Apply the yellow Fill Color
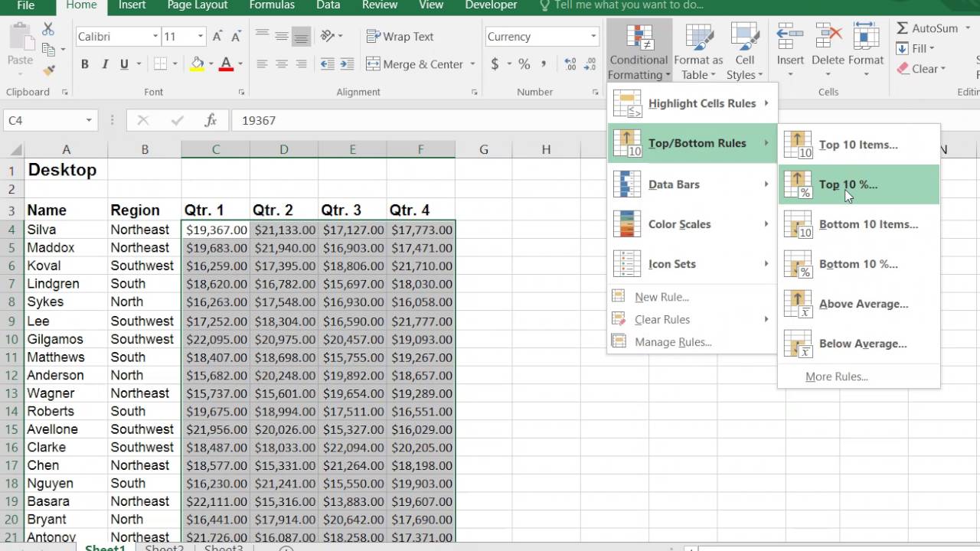Screen dimensions: 980x551 click(x=198, y=64)
